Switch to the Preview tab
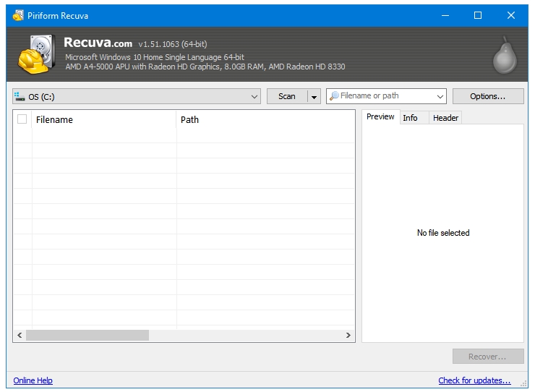The height and width of the screenshot is (392, 535). coord(380,116)
